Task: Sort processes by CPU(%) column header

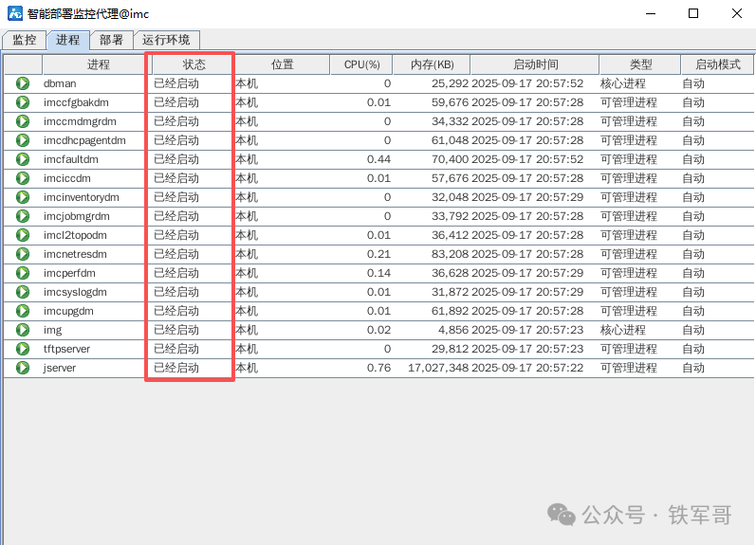Action: pos(361,64)
